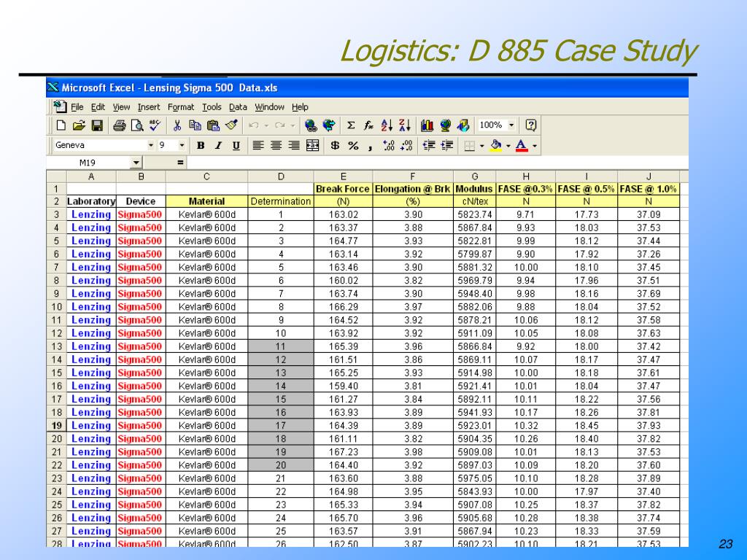Open a file with the Open folder icon
The width and height of the screenshot is (747, 560).
[x=79, y=125]
